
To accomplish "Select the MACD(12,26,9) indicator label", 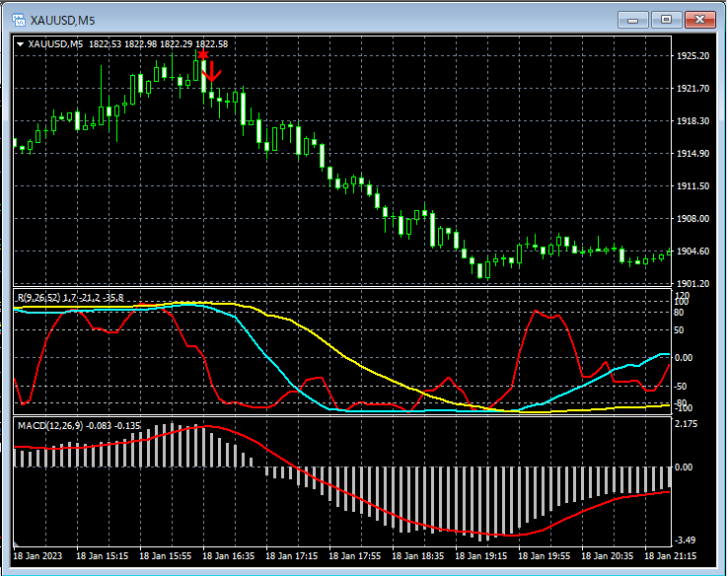I will [x=79, y=426].
